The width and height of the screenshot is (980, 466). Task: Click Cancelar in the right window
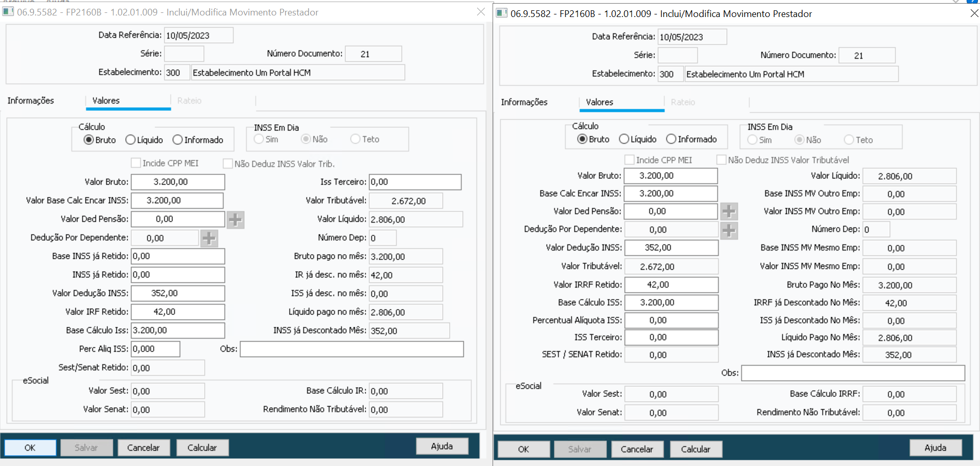coord(637,449)
